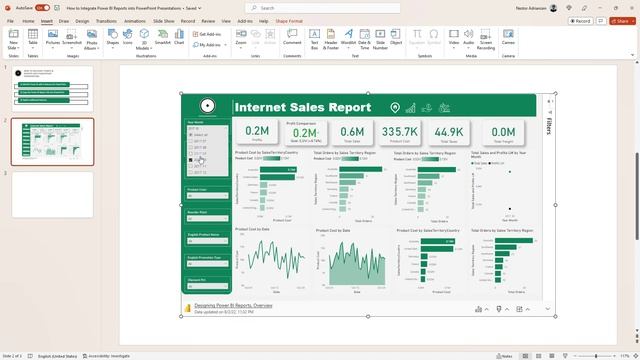640x360 pixels.
Task: Create a Photo Album
Action: click(x=92, y=40)
